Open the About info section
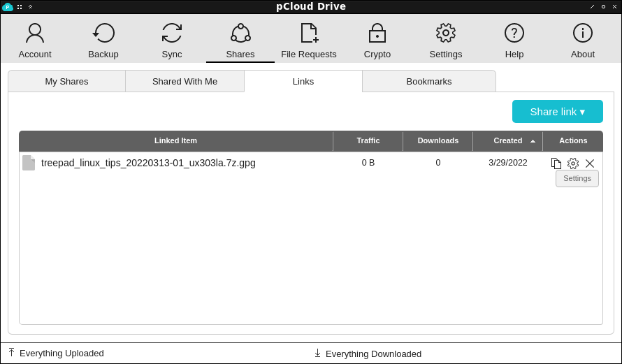 pyautogui.click(x=583, y=41)
